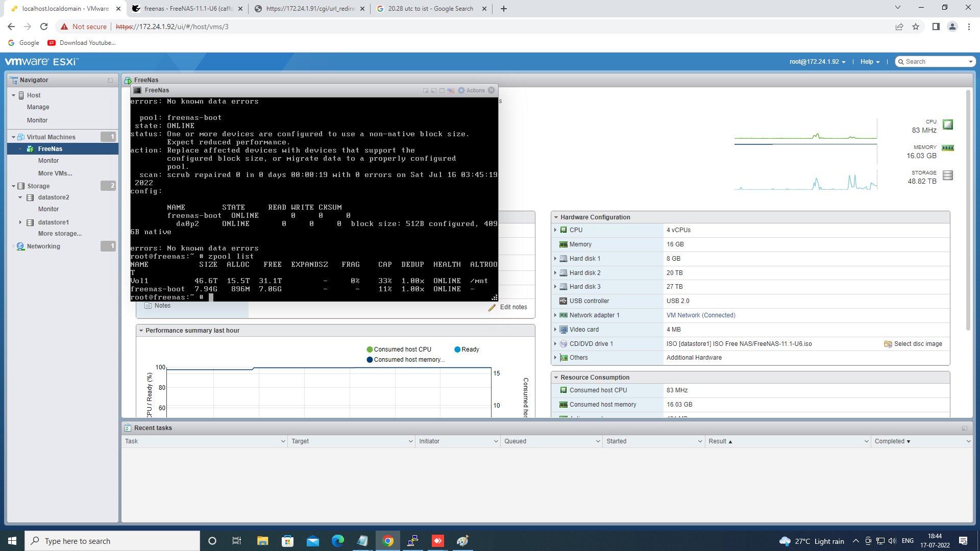The image size is (980, 551).
Task: Toggle the Consumed host memory legend
Action: pos(370,360)
